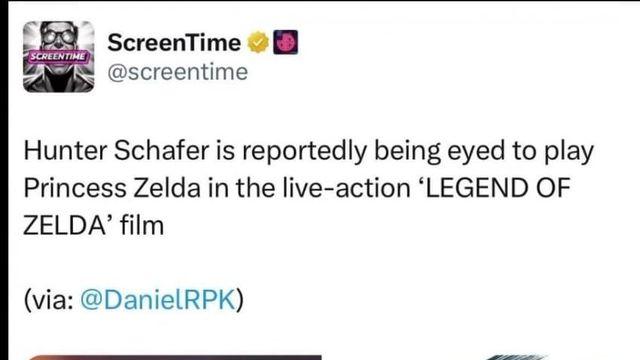Click the closing parenthesis after @DanielRPK
The image size is (640, 360).
240,300
